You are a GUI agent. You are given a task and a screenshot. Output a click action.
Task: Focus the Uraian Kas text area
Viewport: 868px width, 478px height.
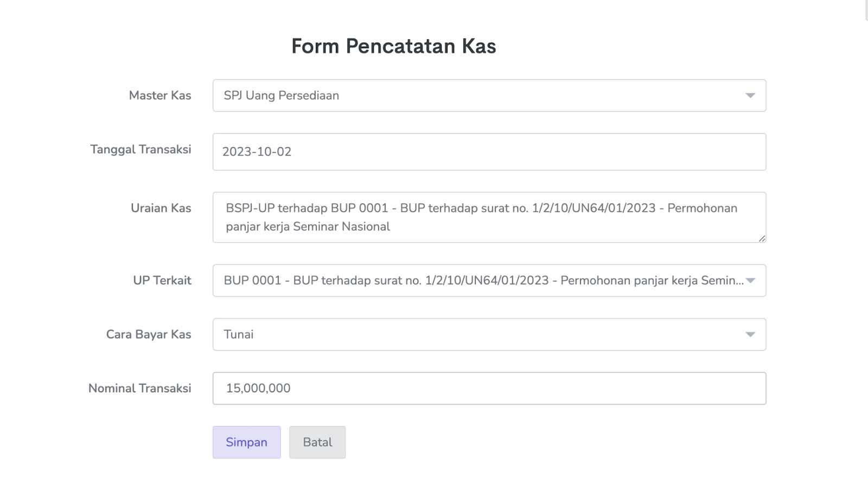[x=489, y=217]
